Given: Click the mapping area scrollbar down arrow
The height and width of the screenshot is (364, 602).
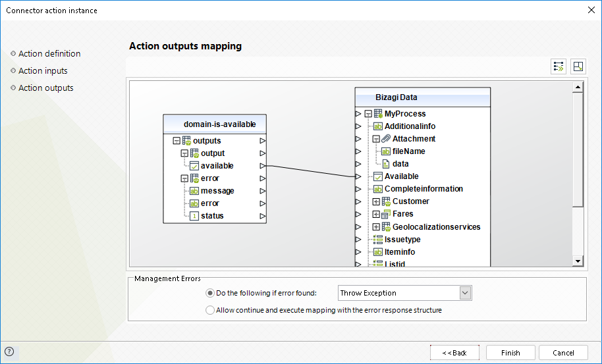Looking at the screenshot, I should (x=578, y=261).
